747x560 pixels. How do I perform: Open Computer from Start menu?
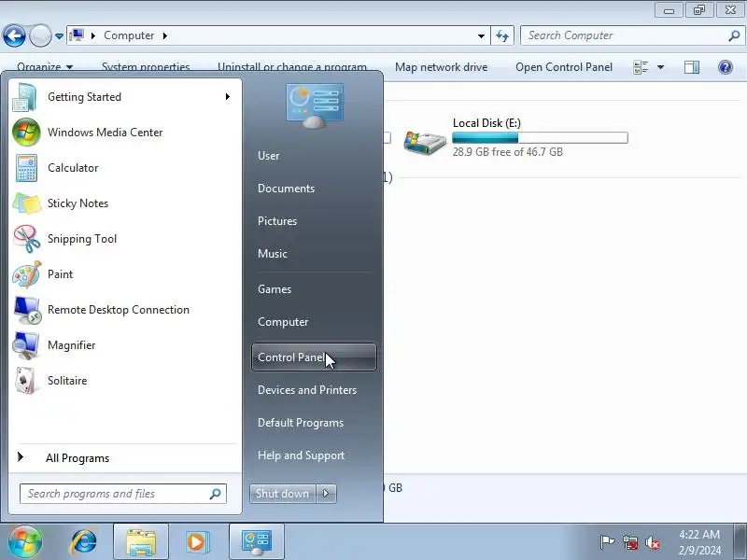(x=314, y=322)
